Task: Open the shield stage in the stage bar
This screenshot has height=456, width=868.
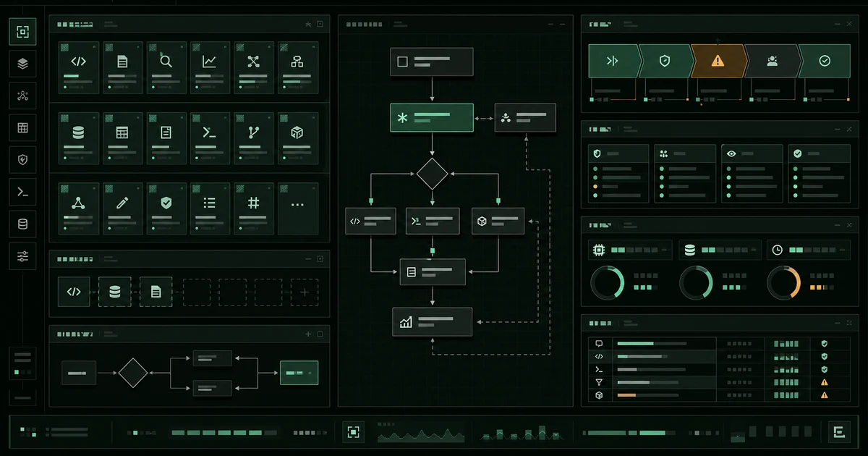Action: click(665, 61)
